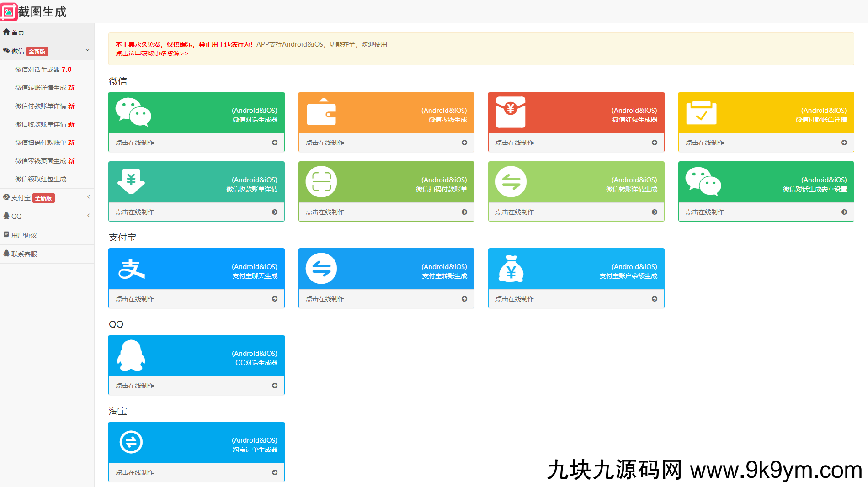Viewport: 868px width, 487px height.
Task: Select 用户协议 from the sidebar
Action: point(23,235)
